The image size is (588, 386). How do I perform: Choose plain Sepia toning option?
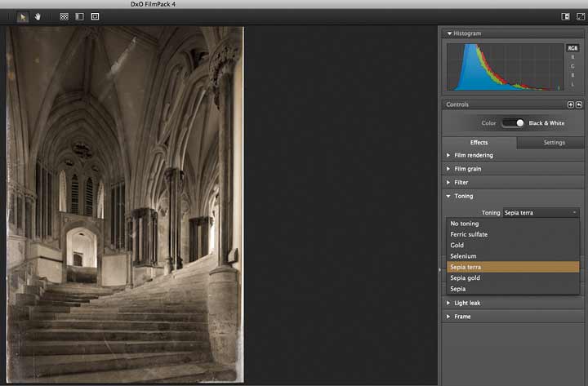(x=513, y=289)
